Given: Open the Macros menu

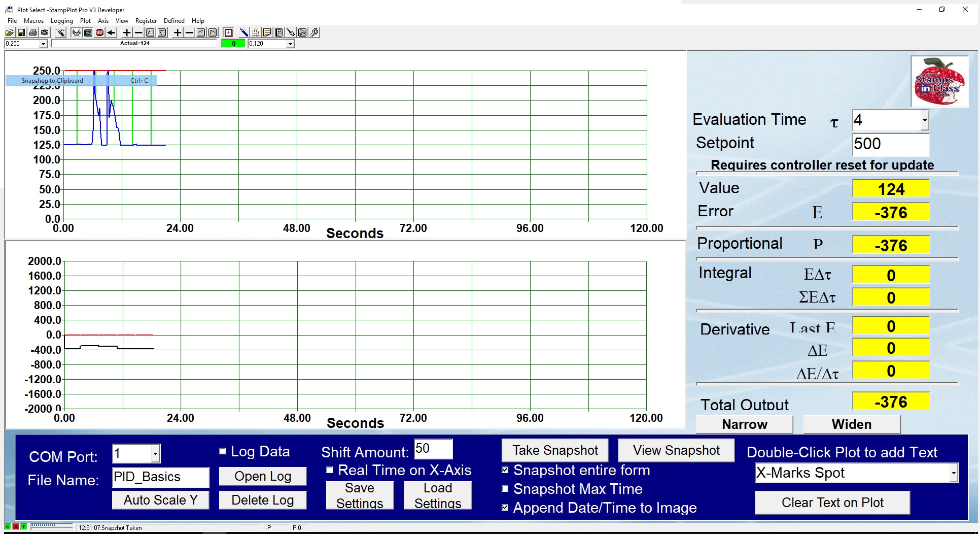Looking at the screenshot, I should (x=33, y=21).
